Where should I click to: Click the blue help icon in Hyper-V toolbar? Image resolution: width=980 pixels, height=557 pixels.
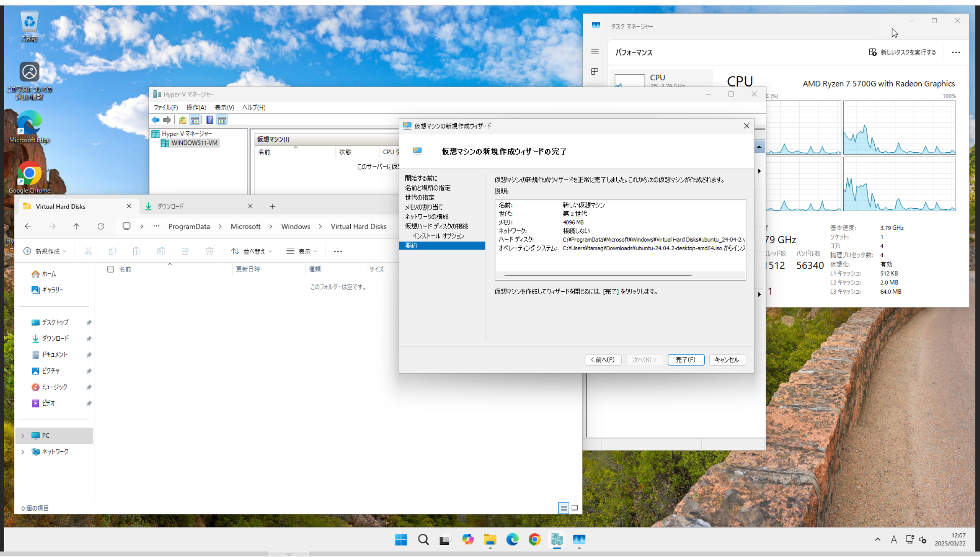(x=209, y=120)
